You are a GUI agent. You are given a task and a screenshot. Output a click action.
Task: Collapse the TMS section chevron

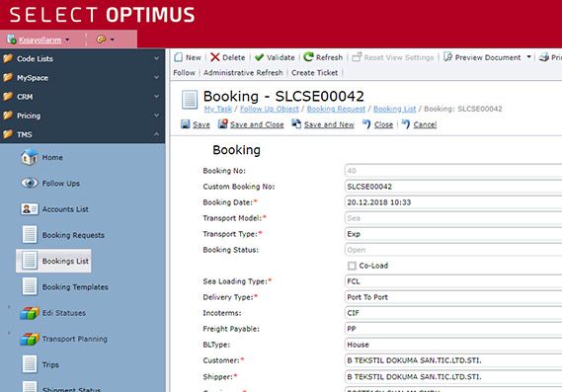(157, 134)
